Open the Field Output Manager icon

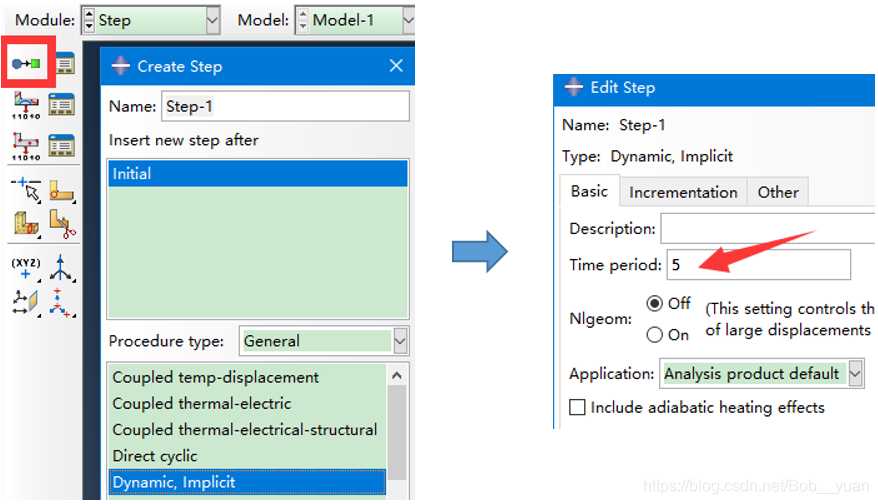click(63, 104)
